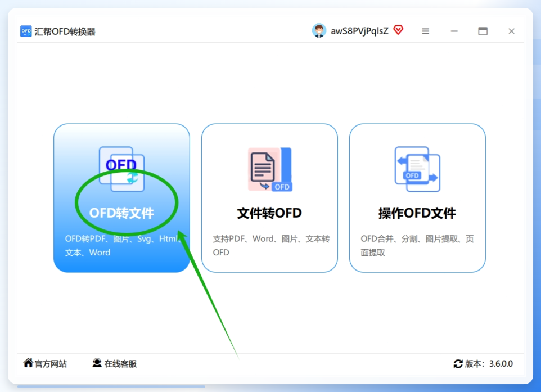Click the 在线客服 headset icon

tap(97, 363)
